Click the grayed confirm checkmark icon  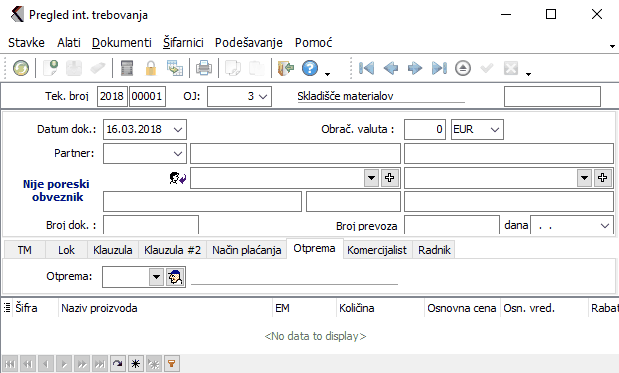487,68
